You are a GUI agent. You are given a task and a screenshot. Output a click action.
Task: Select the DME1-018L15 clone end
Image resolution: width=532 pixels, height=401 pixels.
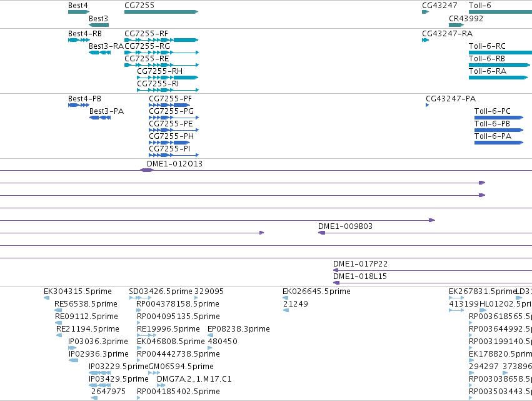click(336, 283)
